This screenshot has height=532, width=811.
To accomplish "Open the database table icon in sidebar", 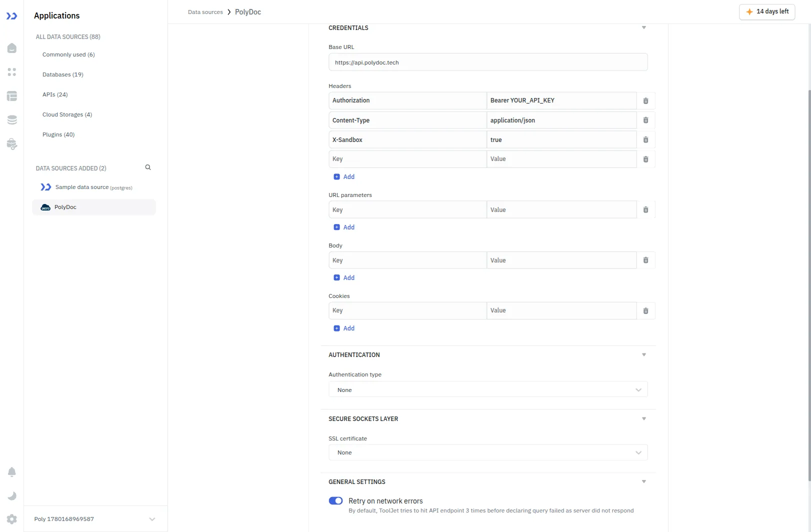I will click(x=12, y=96).
